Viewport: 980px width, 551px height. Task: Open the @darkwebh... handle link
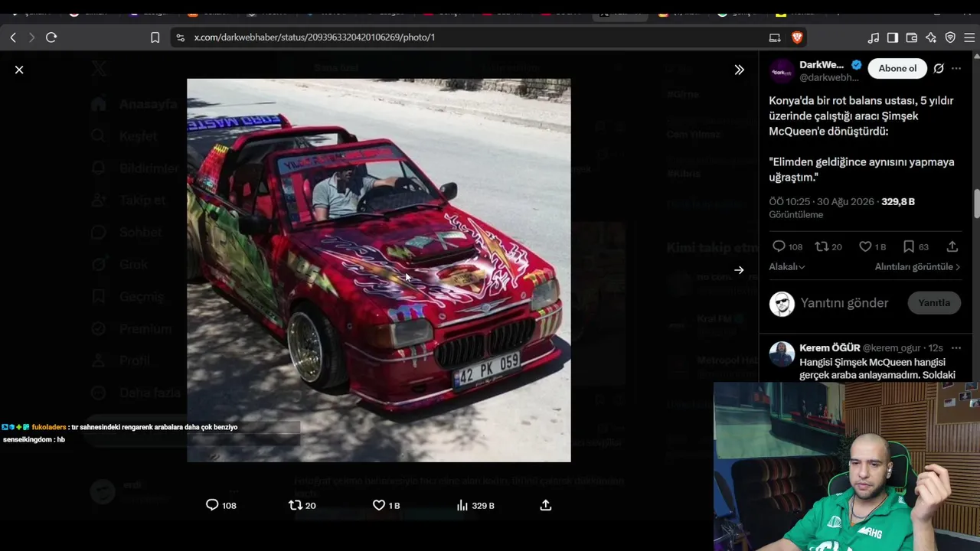pos(829,77)
